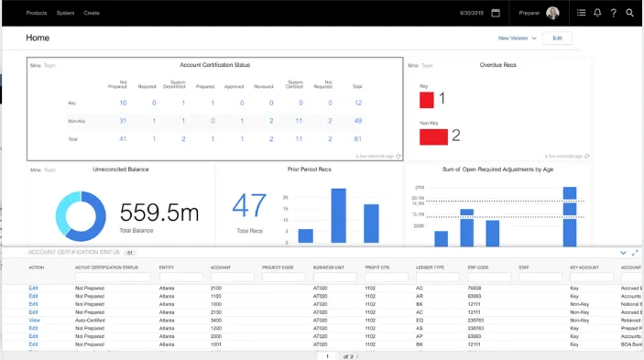Open the New Version dropdown
Screen dimensions: 644x360
pyautogui.click(x=517, y=38)
